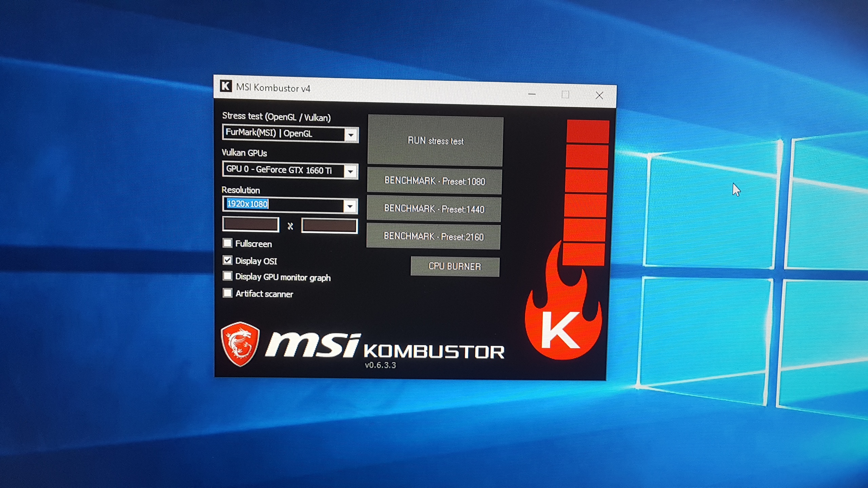Enable the Fullscreen checkbox
Screen dimensions: 868x488
point(228,243)
